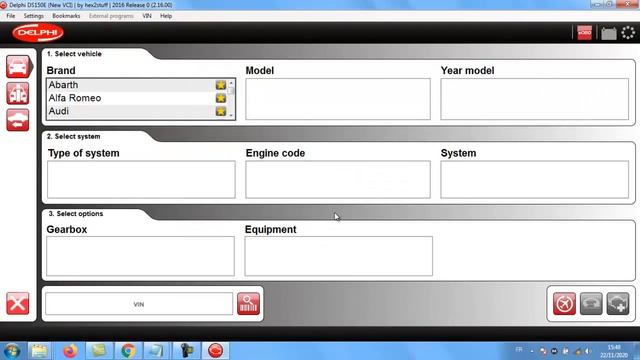Click the Brand list scroll down arrow

pyautogui.click(x=231, y=116)
